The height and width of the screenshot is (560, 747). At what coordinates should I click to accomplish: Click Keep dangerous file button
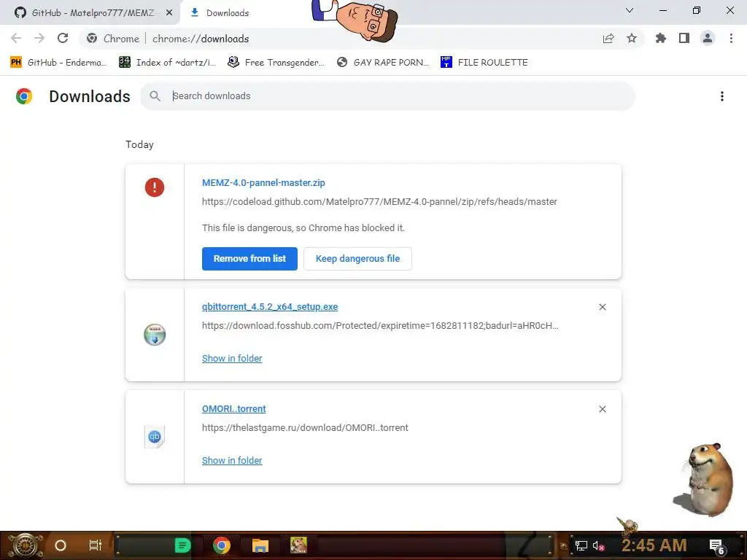pyautogui.click(x=357, y=259)
